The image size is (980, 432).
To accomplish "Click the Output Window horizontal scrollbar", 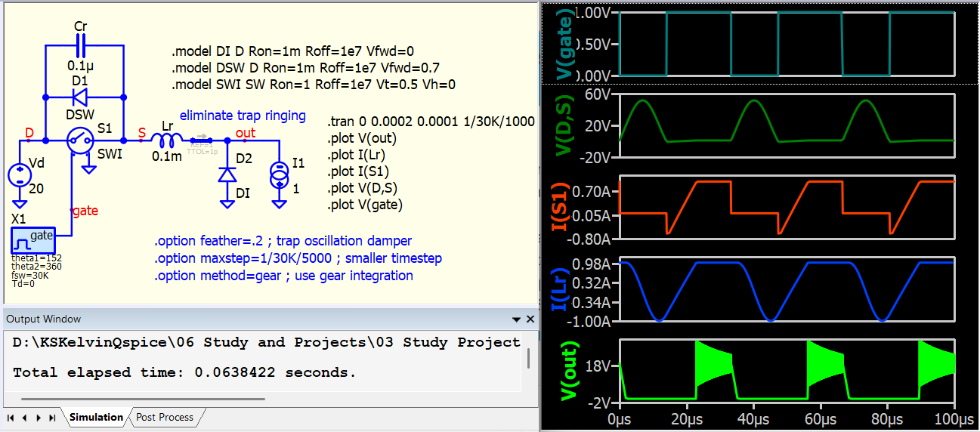I will 144,399.
